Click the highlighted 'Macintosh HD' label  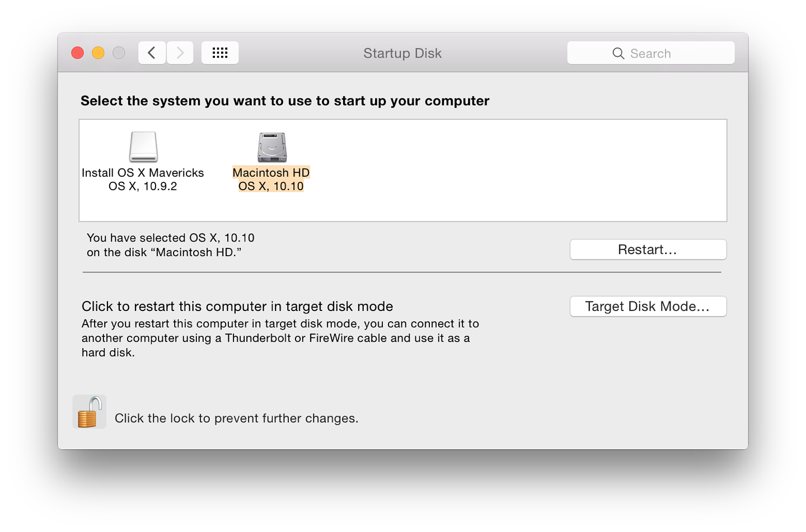pyautogui.click(x=271, y=173)
